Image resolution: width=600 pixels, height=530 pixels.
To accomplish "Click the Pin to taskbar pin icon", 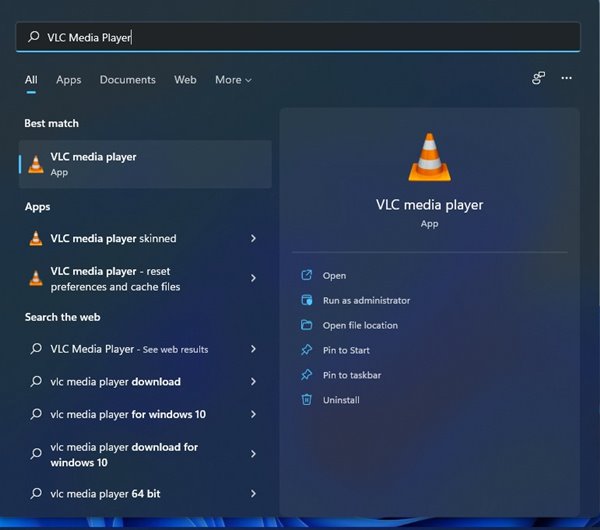I will tap(307, 375).
